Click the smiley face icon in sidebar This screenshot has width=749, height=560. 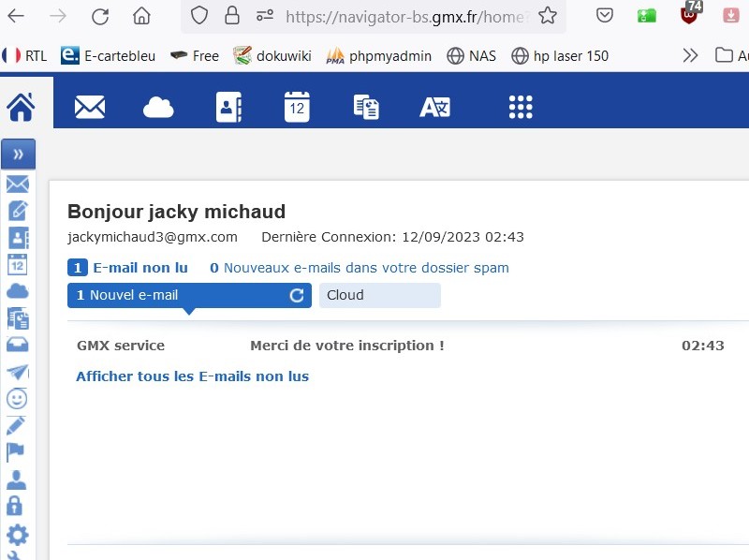click(17, 399)
